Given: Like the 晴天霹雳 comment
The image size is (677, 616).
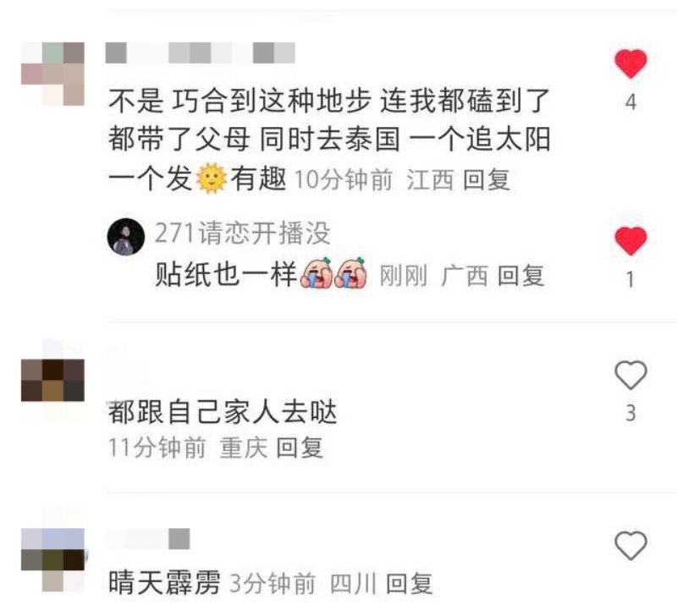Looking at the screenshot, I should (630, 546).
